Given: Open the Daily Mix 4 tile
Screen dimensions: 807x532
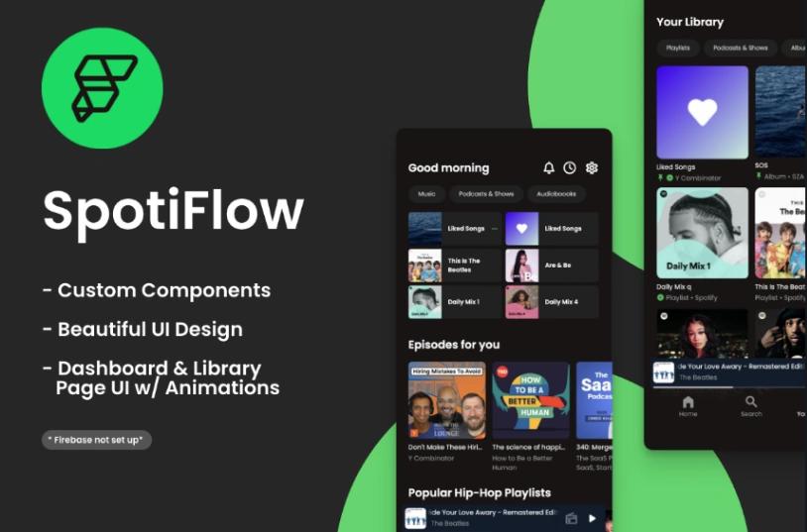Looking at the screenshot, I should click(552, 302).
